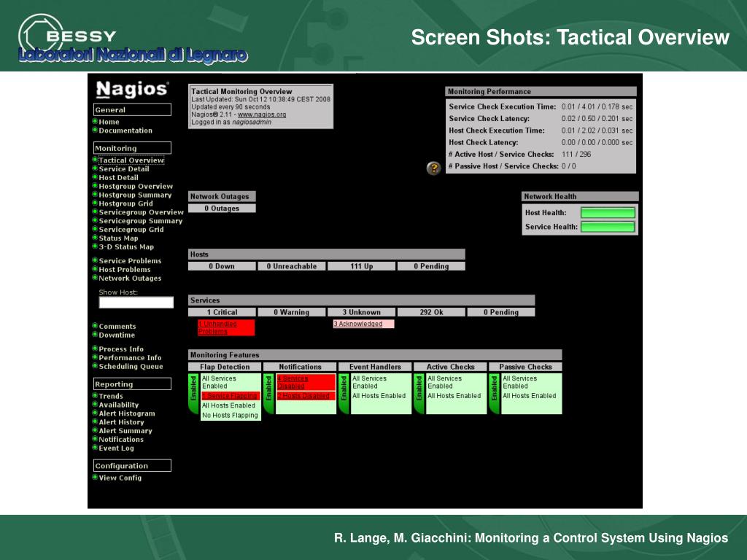Open the www.nagios.org link

(262, 114)
